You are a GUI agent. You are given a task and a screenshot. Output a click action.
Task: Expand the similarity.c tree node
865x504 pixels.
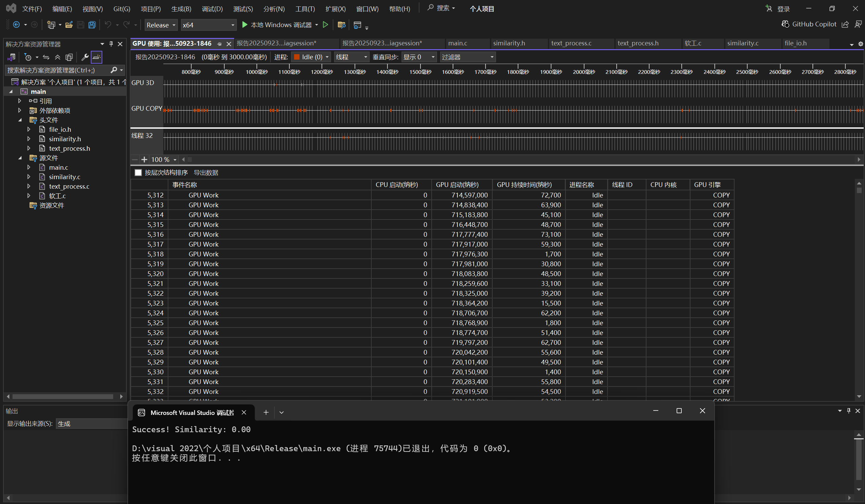point(29,177)
